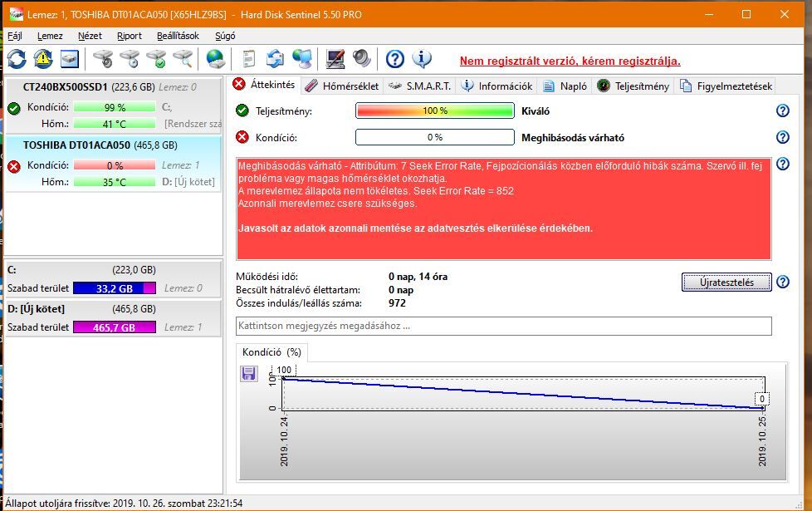Close the Hard Disk Sentinel window
The image size is (812, 511).
(785, 14)
